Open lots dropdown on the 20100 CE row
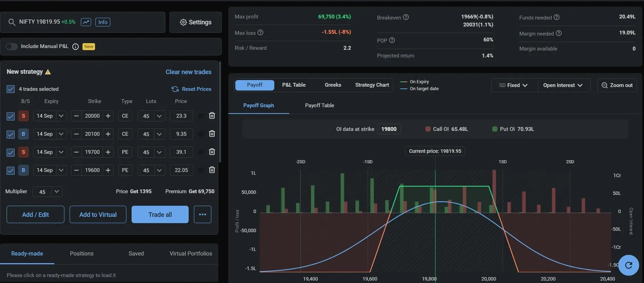Screen dimensions: 644x283 coord(159,134)
